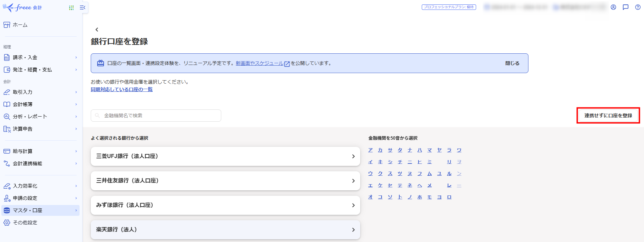Choose 楽天銀行（法人） from bank list

click(x=225, y=230)
